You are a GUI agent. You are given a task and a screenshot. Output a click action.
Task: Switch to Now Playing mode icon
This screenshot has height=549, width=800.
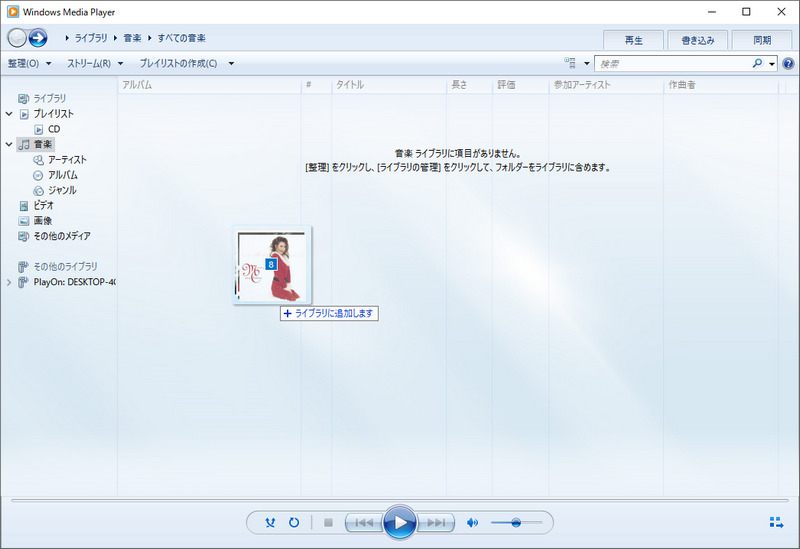776,522
